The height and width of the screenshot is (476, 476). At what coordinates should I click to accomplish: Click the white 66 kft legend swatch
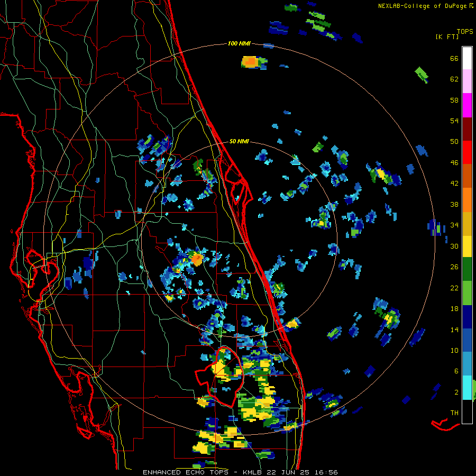[x=467, y=58]
